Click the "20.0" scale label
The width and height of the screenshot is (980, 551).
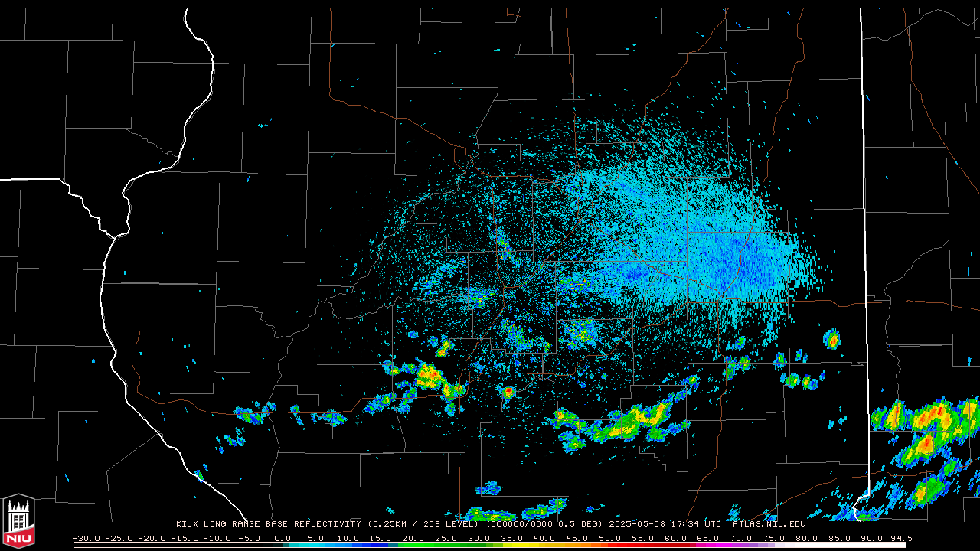pyautogui.click(x=413, y=539)
